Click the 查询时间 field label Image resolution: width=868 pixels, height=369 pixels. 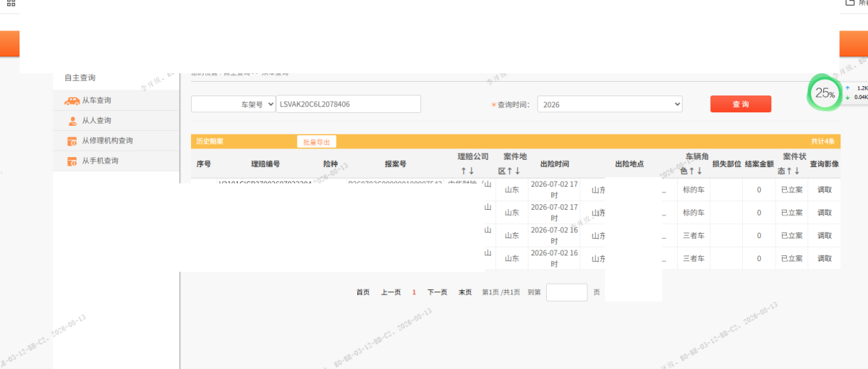(513, 105)
